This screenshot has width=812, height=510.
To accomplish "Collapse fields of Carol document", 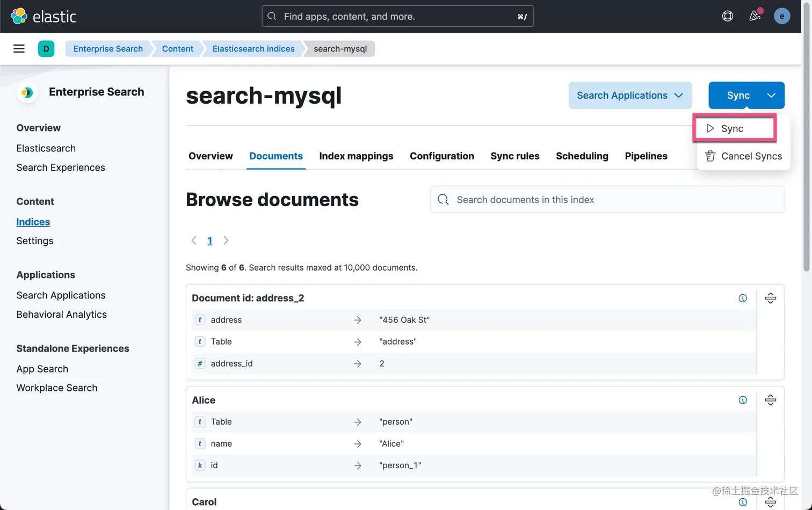I will tap(771, 502).
